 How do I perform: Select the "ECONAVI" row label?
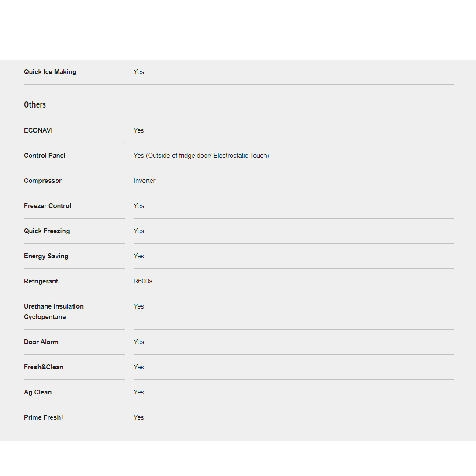38,130
